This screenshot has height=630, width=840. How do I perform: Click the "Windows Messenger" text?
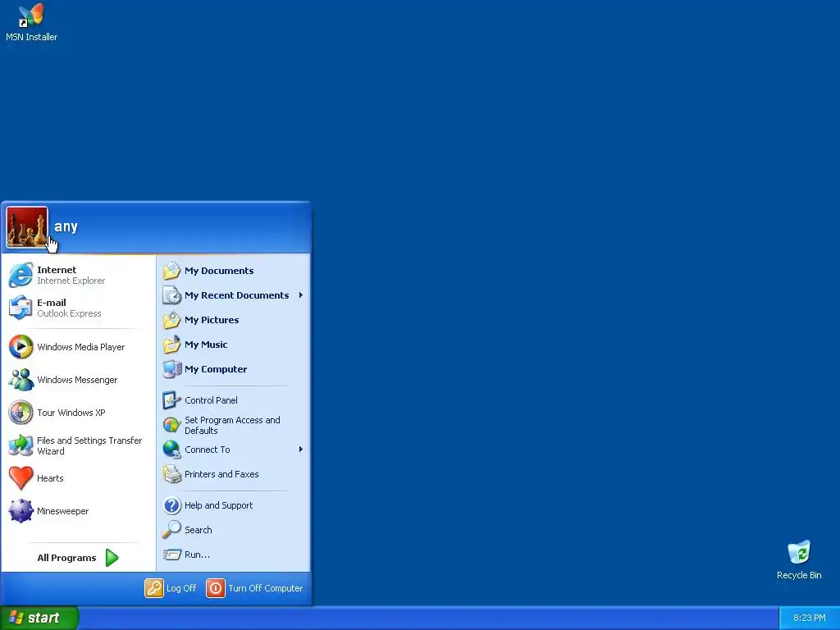point(77,380)
